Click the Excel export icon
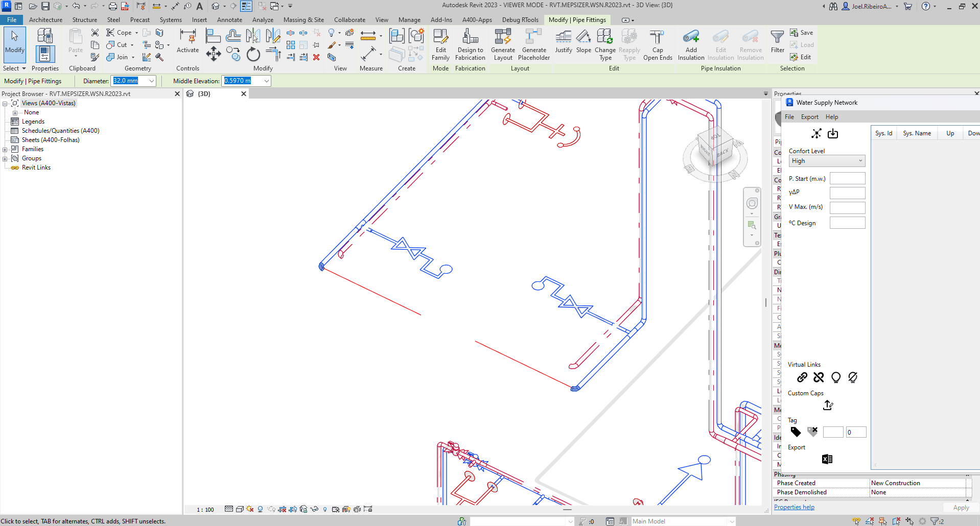Image resolution: width=980 pixels, height=526 pixels. tap(827, 459)
